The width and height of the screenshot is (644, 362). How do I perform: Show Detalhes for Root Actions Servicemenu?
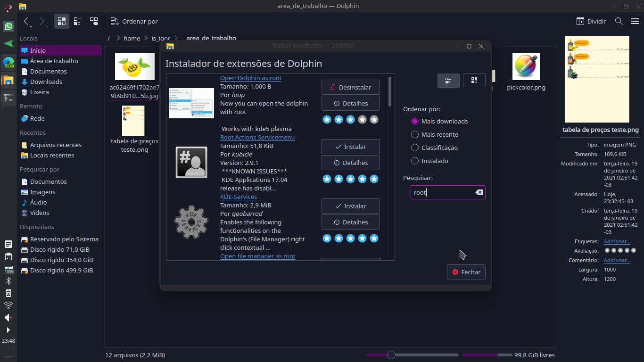351,163
